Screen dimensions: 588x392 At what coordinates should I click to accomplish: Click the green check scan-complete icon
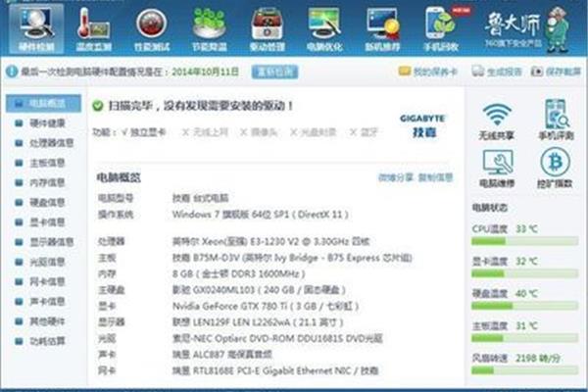97,106
